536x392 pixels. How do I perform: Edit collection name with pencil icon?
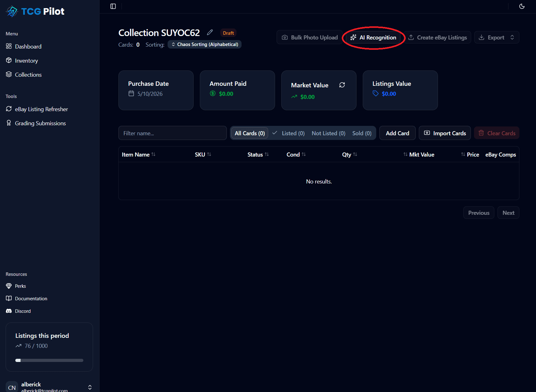(210, 33)
